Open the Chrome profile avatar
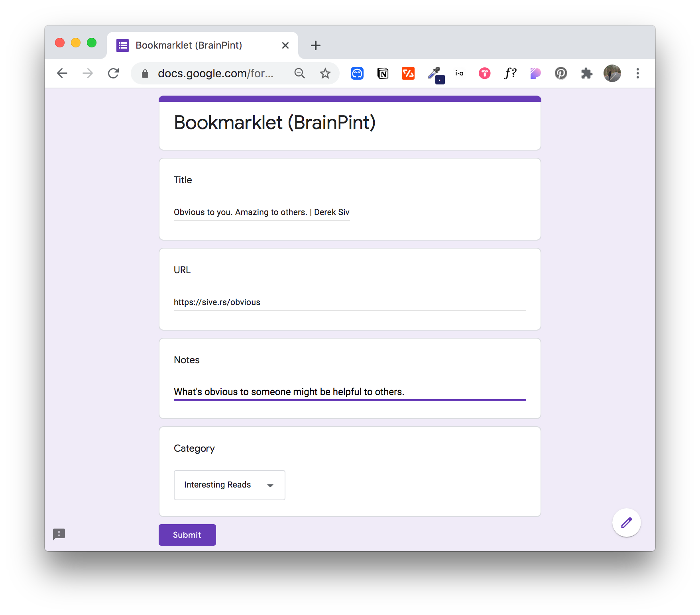 click(612, 73)
